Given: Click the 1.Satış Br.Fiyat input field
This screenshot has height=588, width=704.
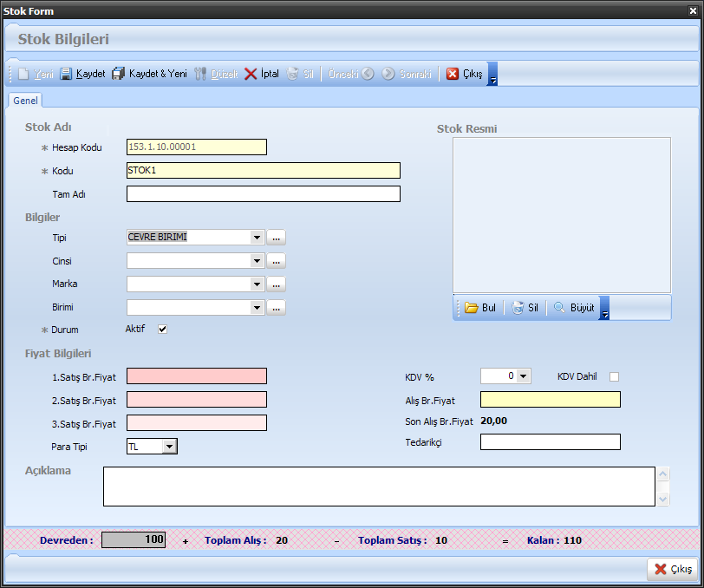Looking at the screenshot, I should pos(197,376).
